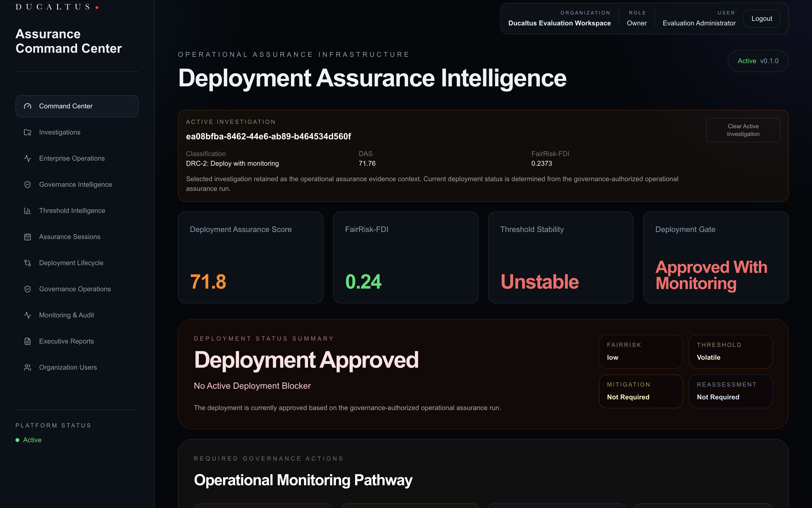812x508 pixels.
Task: Open Governance Operations page
Action: click(x=77, y=289)
